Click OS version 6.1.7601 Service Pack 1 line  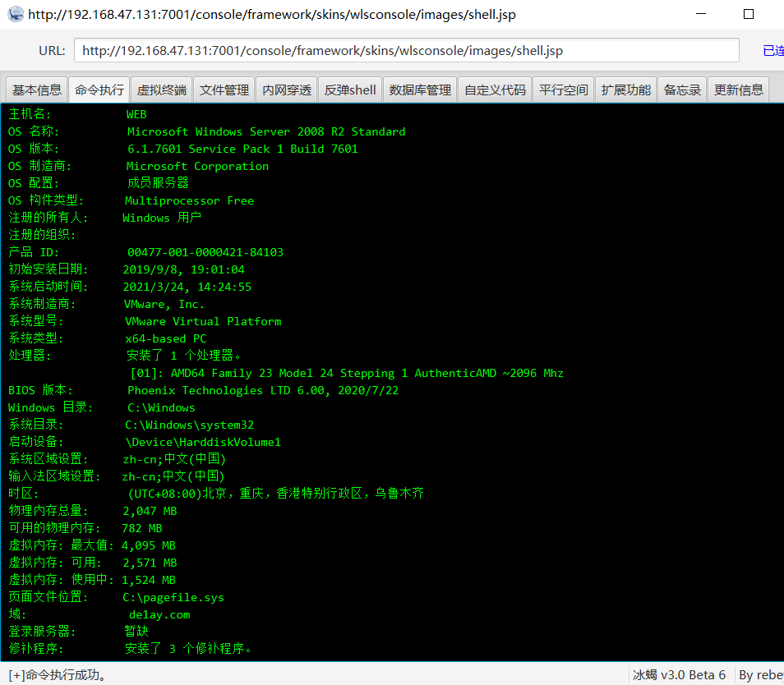pos(242,149)
